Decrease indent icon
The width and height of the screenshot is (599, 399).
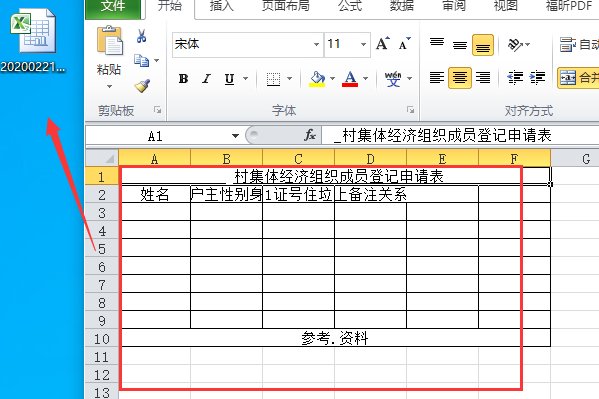[515, 78]
